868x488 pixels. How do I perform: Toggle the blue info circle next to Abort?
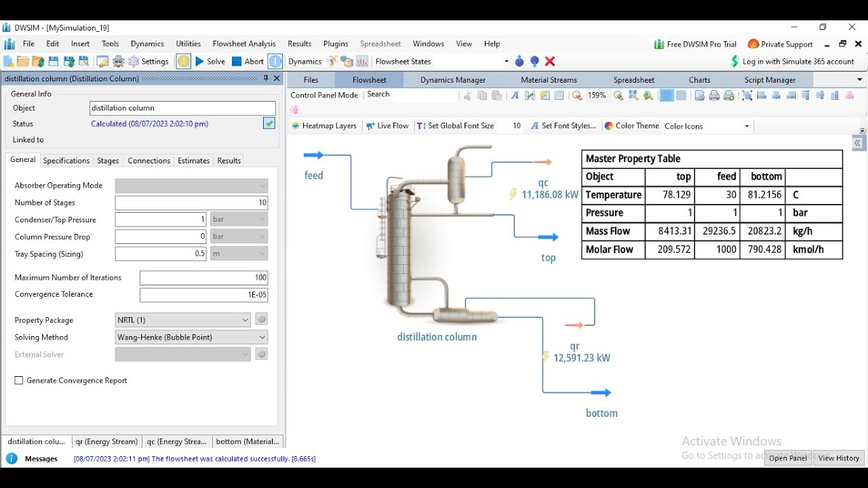pos(275,62)
